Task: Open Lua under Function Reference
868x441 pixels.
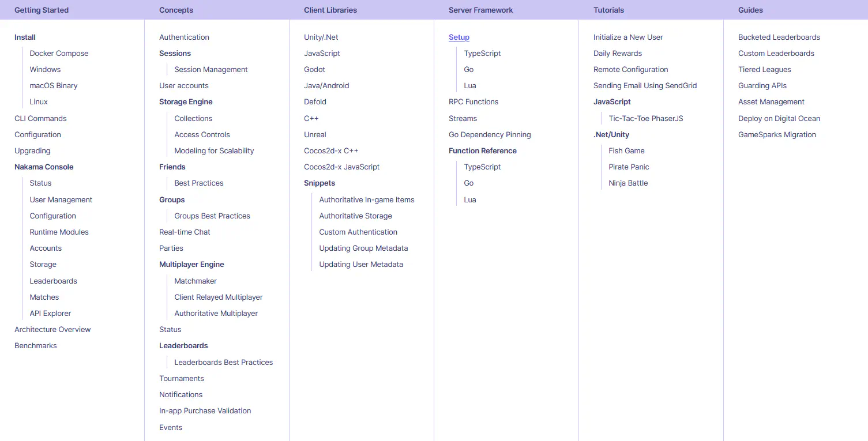Action: 470,199
